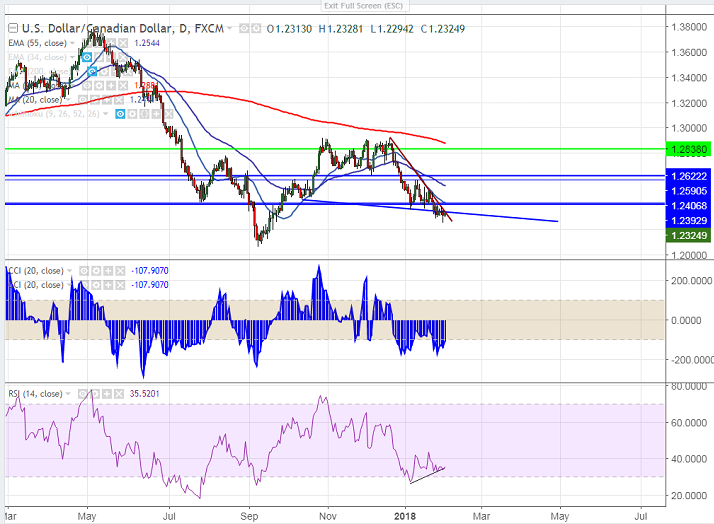Show the hidden EMA (200, close) indicator

point(92,71)
